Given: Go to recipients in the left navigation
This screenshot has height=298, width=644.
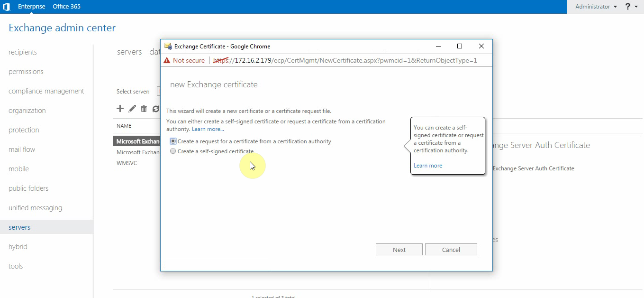Looking at the screenshot, I should (x=23, y=52).
